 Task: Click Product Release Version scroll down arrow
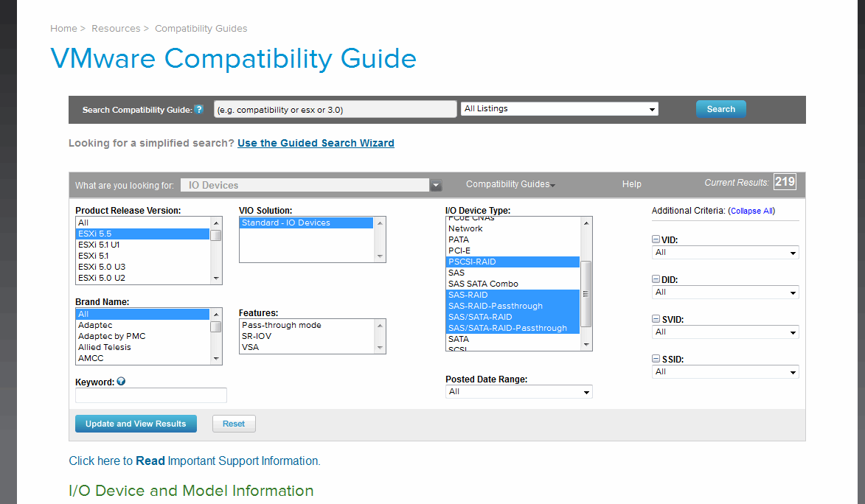tap(216, 279)
